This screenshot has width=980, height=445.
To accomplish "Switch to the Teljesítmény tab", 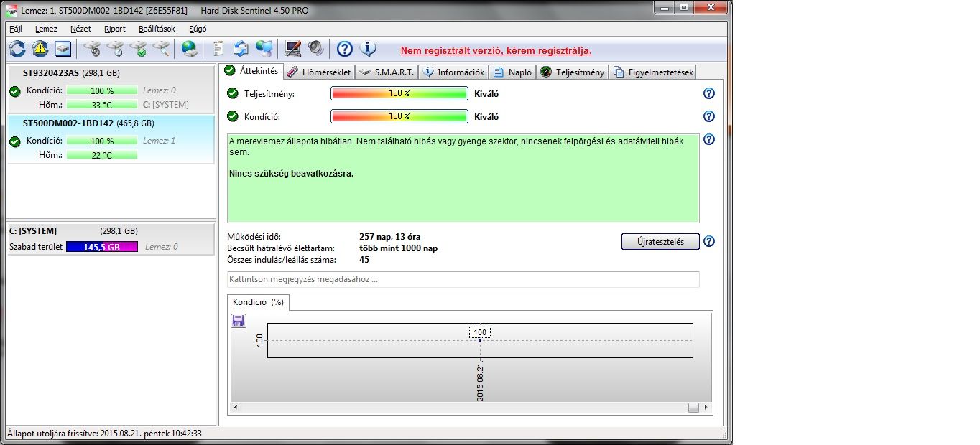I will pyautogui.click(x=572, y=72).
